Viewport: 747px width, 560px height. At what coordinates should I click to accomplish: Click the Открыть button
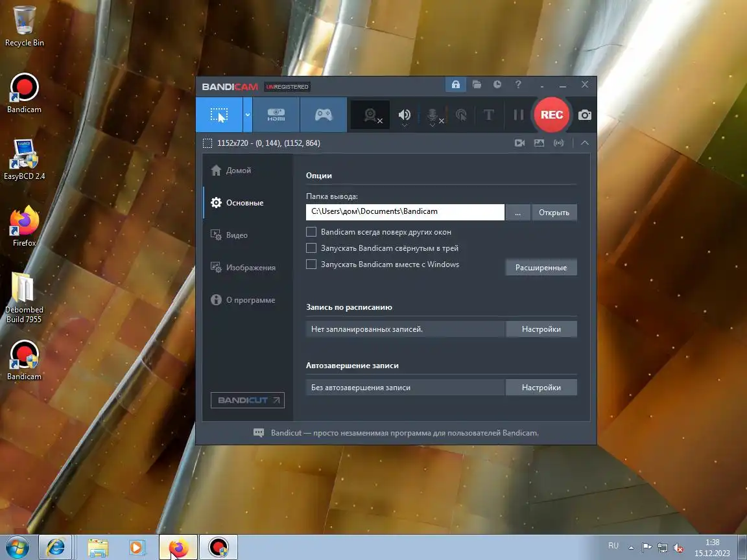click(x=554, y=213)
